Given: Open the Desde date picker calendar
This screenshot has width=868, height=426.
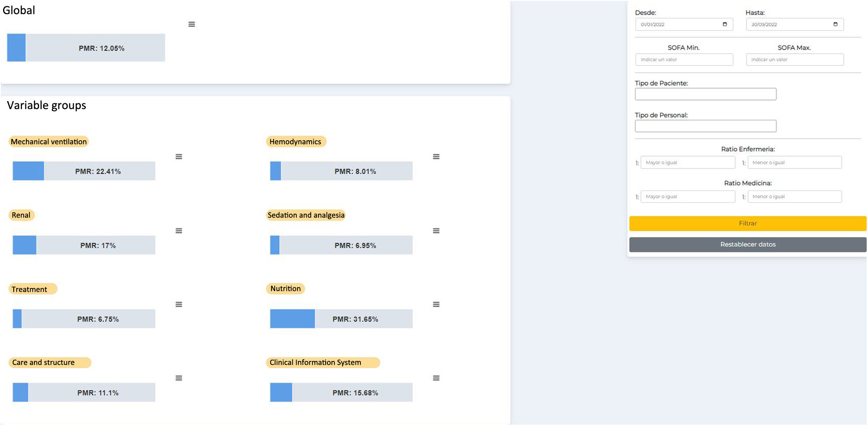Looking at the screenshot, I should coord(725,24).
